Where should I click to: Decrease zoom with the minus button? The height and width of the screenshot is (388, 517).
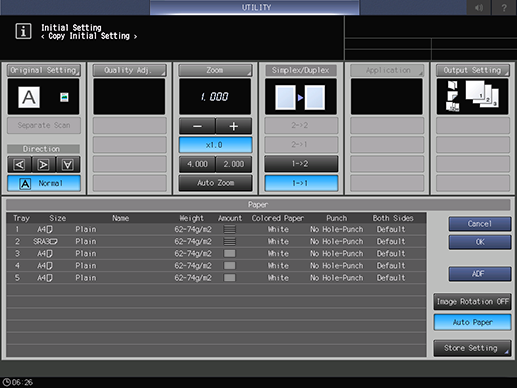coord(197,126)
